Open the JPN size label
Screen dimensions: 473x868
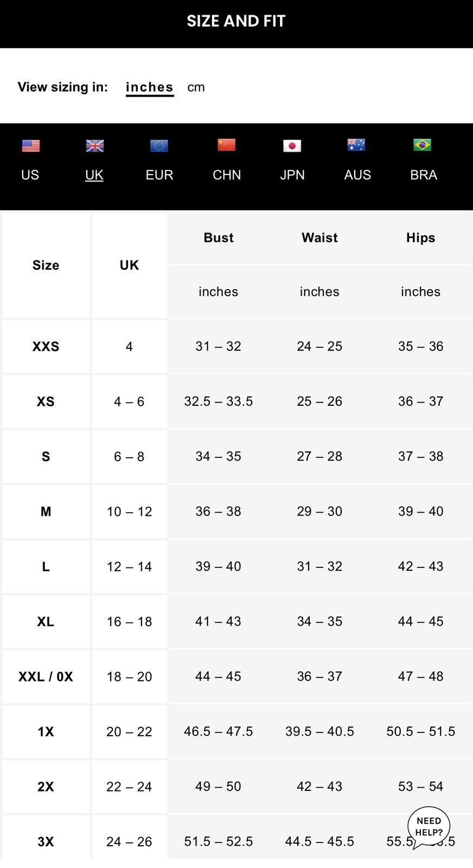pos(292,175)
